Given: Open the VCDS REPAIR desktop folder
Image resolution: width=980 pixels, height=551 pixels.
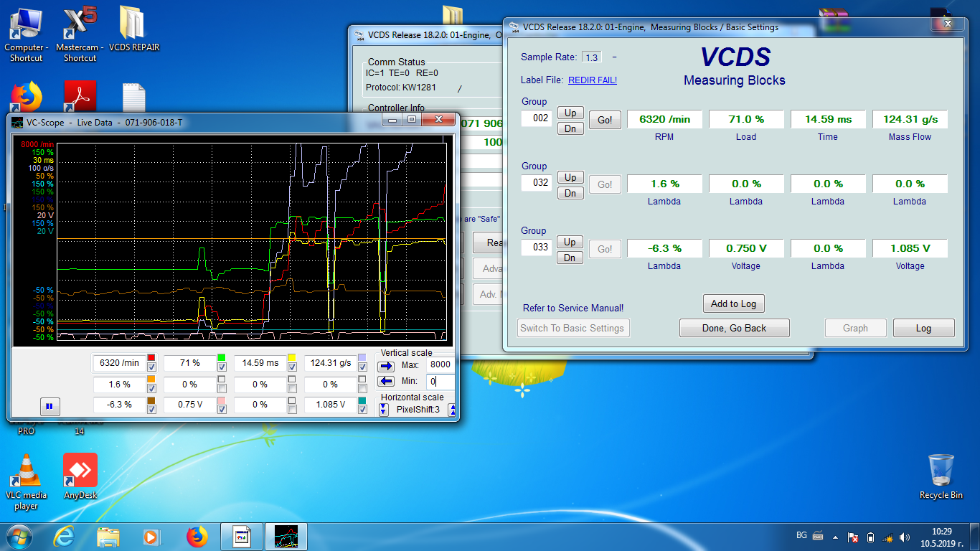Looking at the screenshot, I should click(133, 24).
